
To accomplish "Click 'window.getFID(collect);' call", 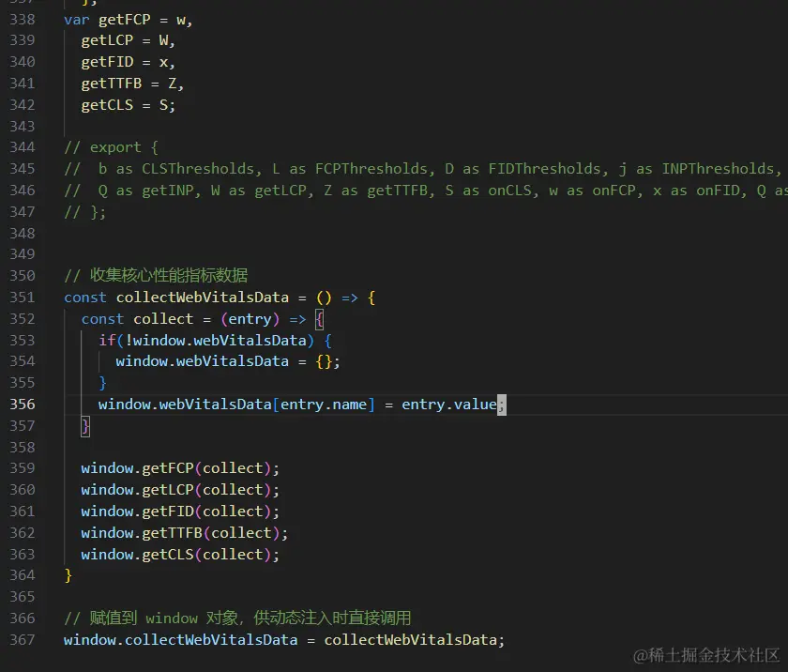I will pos(180,512).
